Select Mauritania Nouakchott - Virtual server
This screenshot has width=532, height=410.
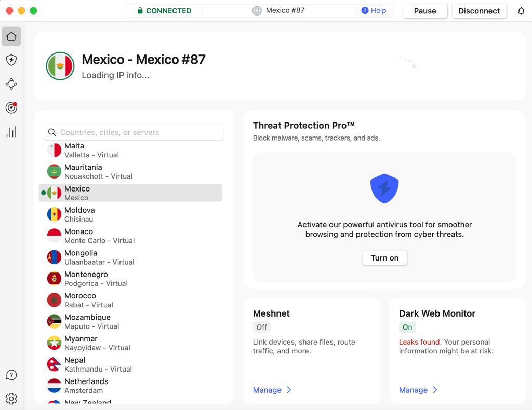pos(130,171)
